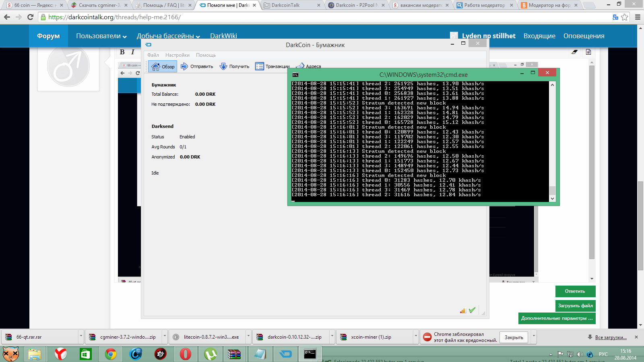Image resolution: width=644 pixels, height=362 pixels.
Task: Switch to the 'Работа модератор' browser tab
Action: point(485,5)
